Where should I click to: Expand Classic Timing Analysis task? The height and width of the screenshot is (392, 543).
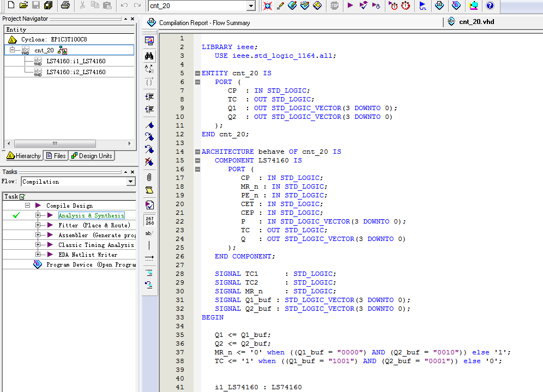tap(38, 244)
